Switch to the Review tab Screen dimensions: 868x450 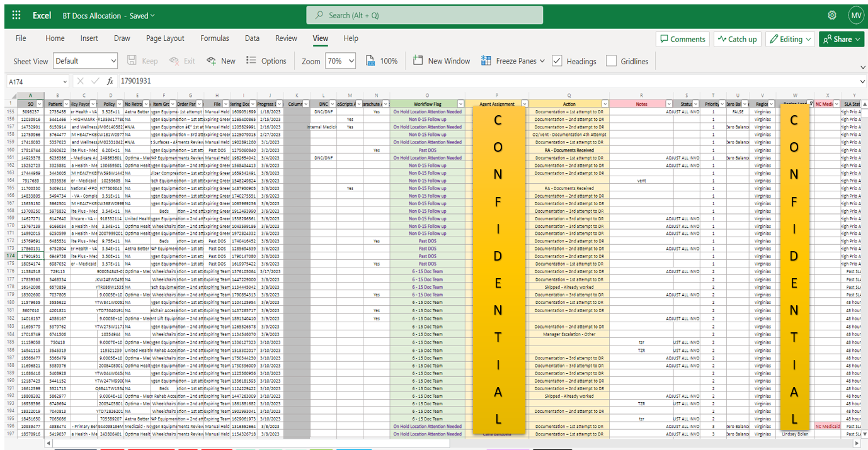tap(286, 38)
